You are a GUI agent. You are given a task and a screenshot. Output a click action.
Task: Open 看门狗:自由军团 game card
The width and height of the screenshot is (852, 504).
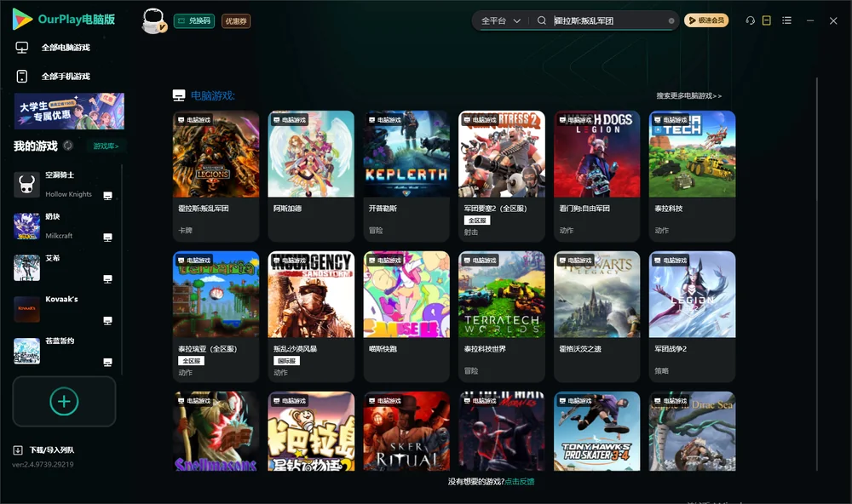tap(597, 176)
